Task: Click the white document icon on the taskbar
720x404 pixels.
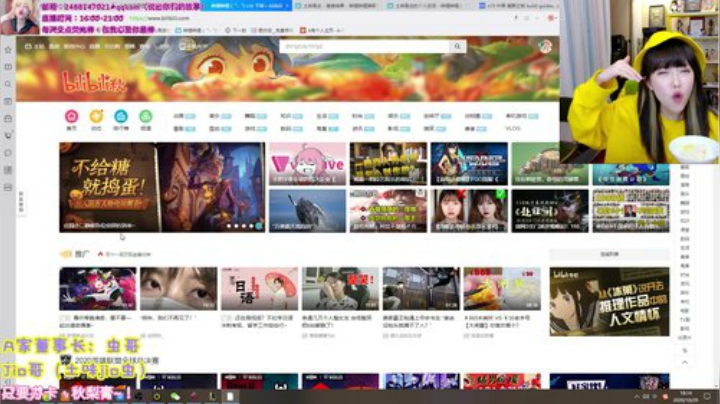Action: coord(230,397)
